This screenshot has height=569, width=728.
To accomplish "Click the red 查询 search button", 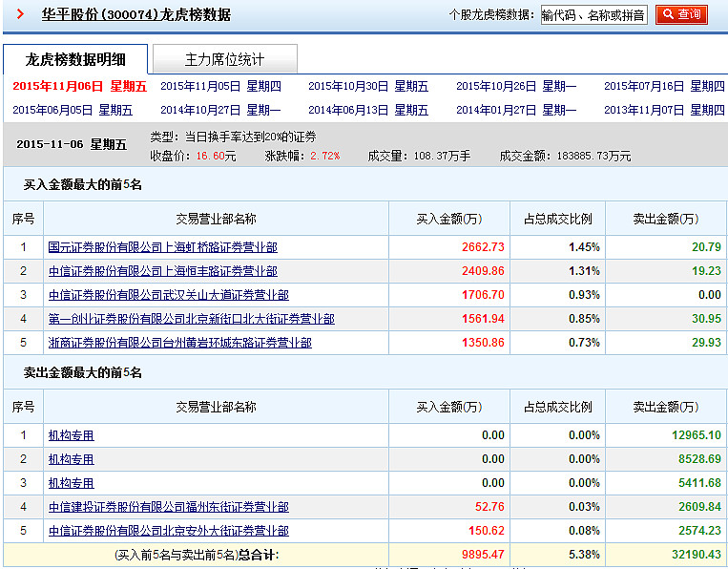I will 681,14.
